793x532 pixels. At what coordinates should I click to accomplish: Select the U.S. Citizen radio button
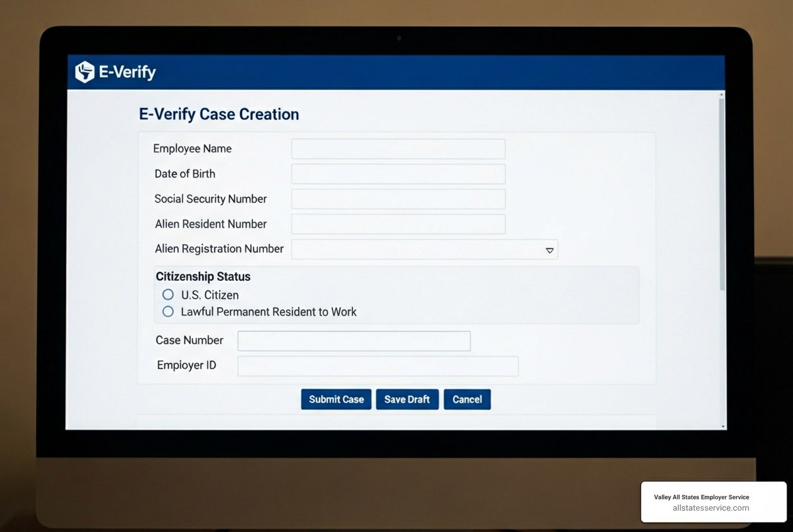point(168,294)
